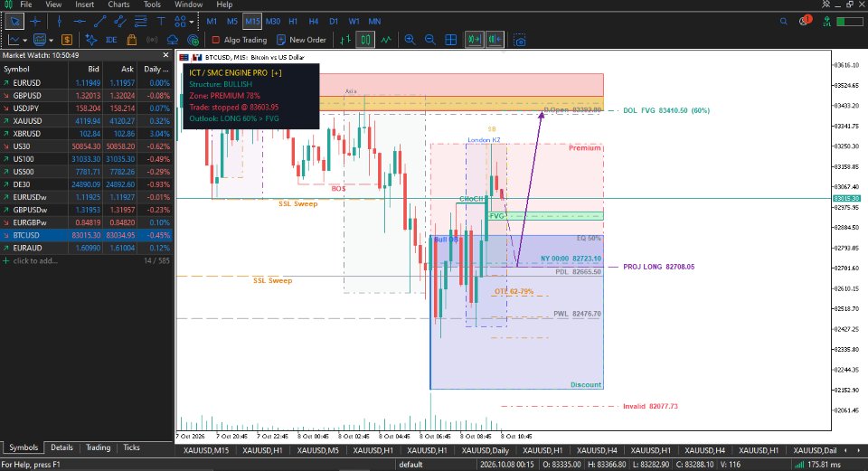The height and width of the screenshot is (471, 868).
Task: Open account notifications with red badge
Action: pyautogui.click(x=805, y=21)
